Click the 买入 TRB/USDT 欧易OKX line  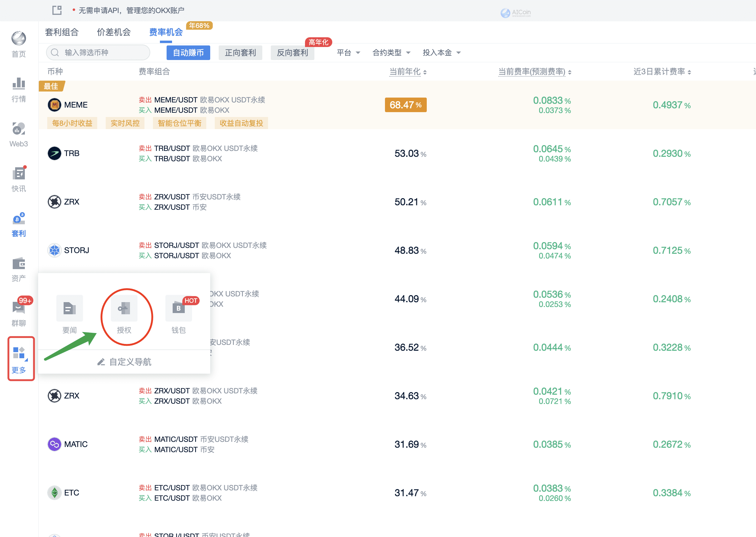pyautogui.click(x=181, y=159)
